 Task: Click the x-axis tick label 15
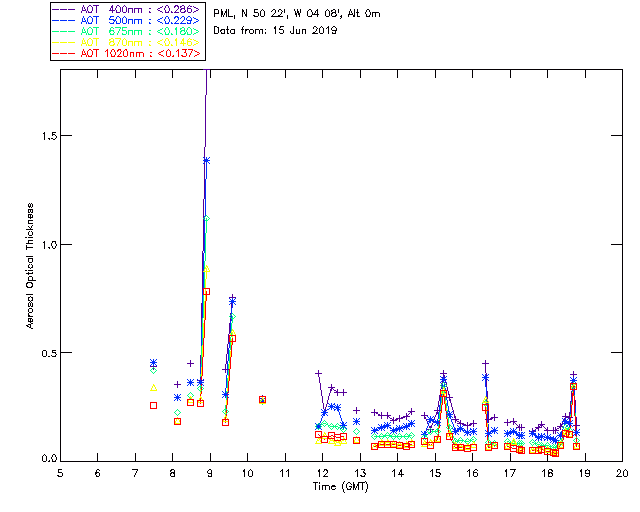pos(435,473)
